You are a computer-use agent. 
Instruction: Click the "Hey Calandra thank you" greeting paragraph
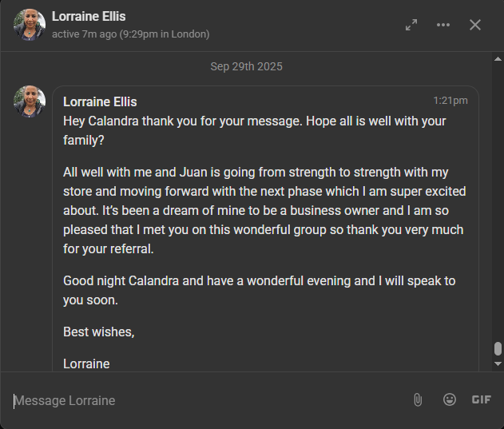pos(254,130)
